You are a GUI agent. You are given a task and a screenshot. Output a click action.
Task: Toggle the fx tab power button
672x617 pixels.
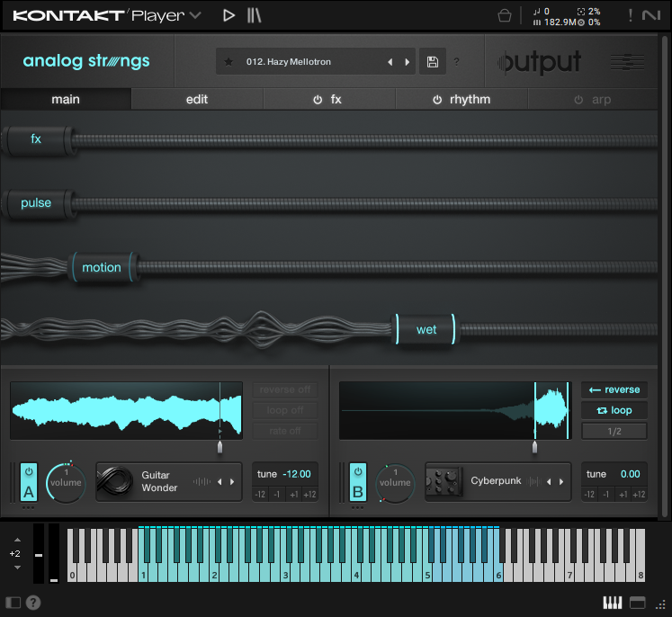[318, 100]
